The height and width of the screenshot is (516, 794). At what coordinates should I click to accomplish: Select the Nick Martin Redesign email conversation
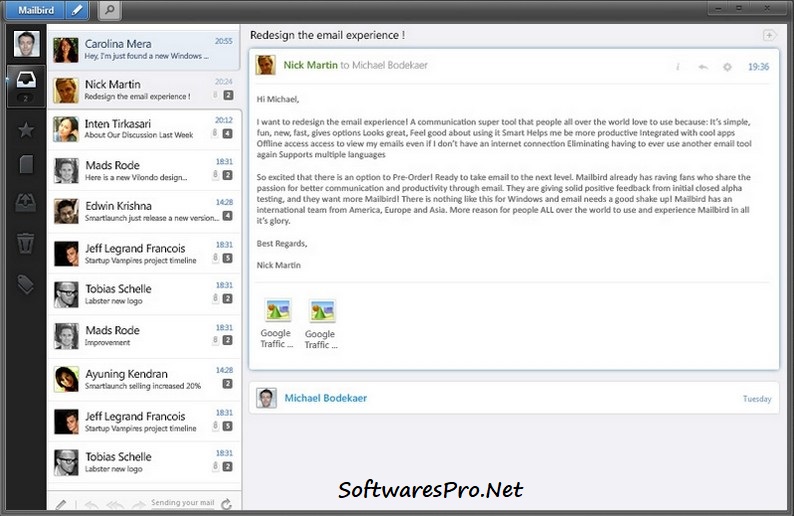click(144, 90)
